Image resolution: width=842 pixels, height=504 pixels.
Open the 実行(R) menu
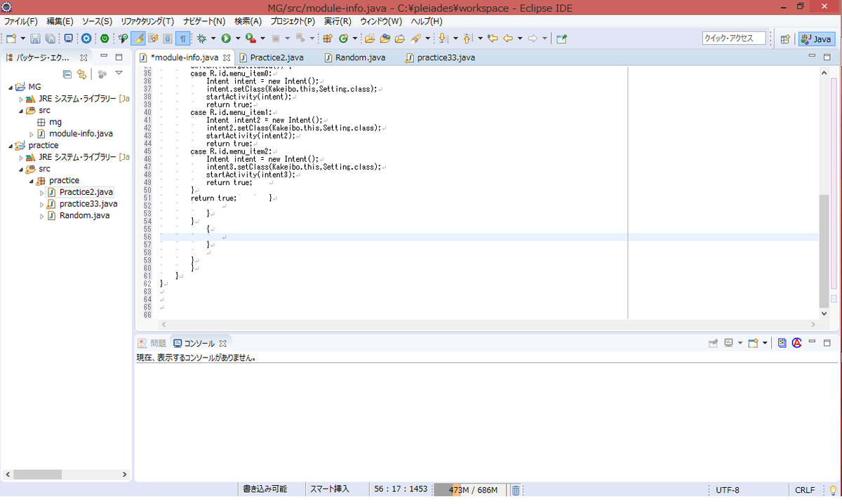tap(338, 21)
